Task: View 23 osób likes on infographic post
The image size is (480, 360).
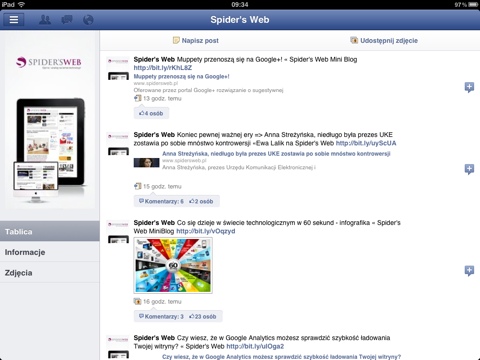Action: coord(202,317)
